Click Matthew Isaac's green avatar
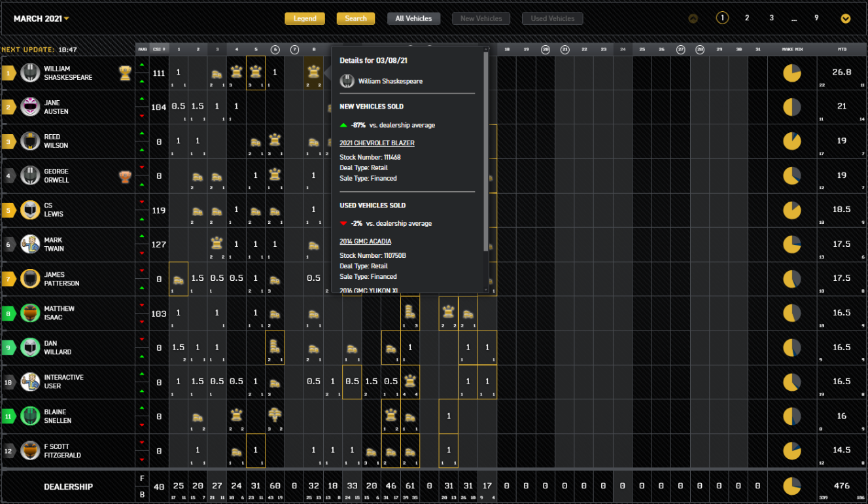This screenshot has width=868, height=504. point(30,313)
